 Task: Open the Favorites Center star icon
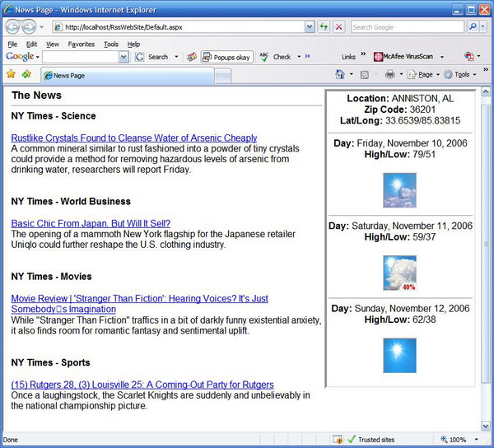coord(11,74)
